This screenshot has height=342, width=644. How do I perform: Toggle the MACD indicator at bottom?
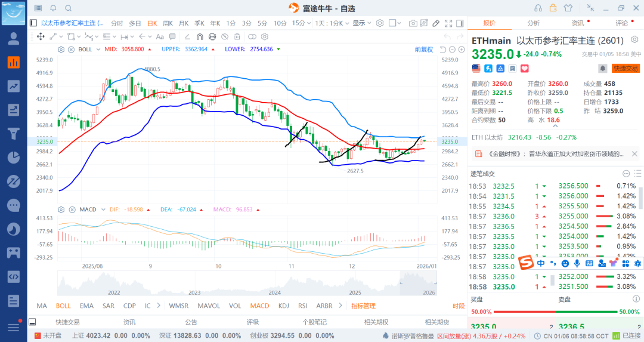(259, 306)
